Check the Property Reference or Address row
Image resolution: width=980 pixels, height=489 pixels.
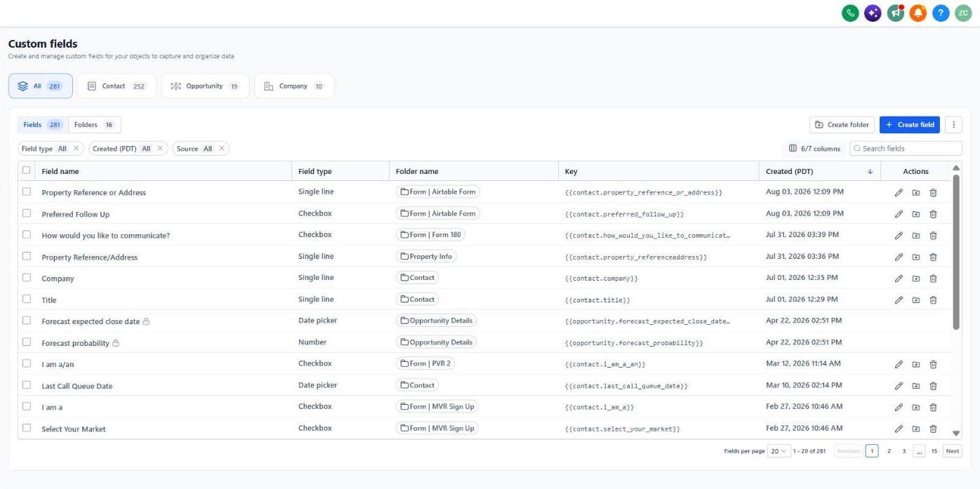(27, 192)
